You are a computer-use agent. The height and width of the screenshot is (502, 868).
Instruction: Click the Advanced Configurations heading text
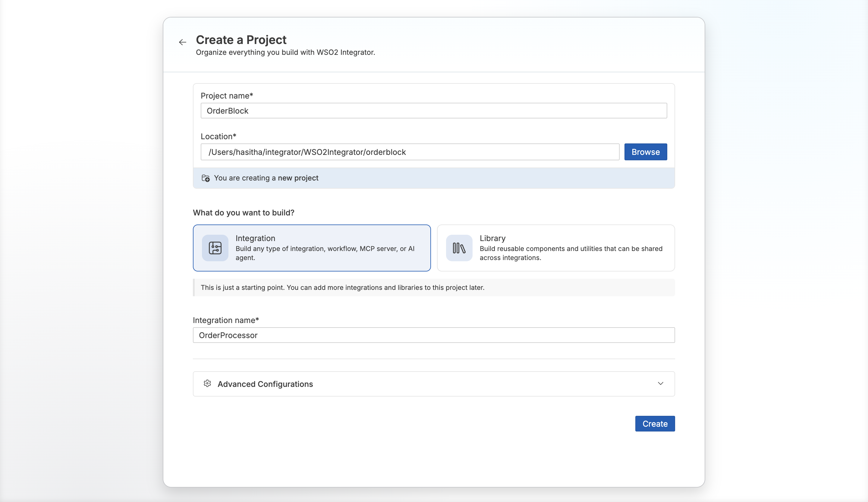[x=265, y=384]
